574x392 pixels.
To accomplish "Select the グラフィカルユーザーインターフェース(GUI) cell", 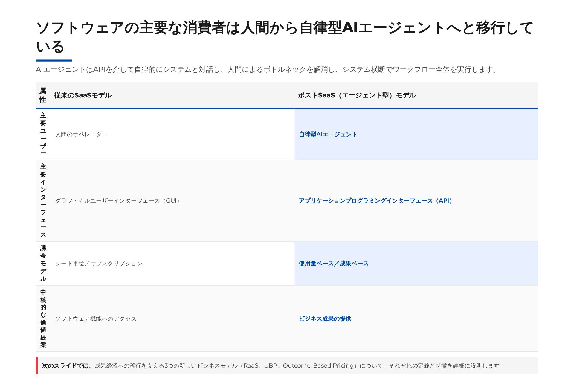I will [118, 201].
